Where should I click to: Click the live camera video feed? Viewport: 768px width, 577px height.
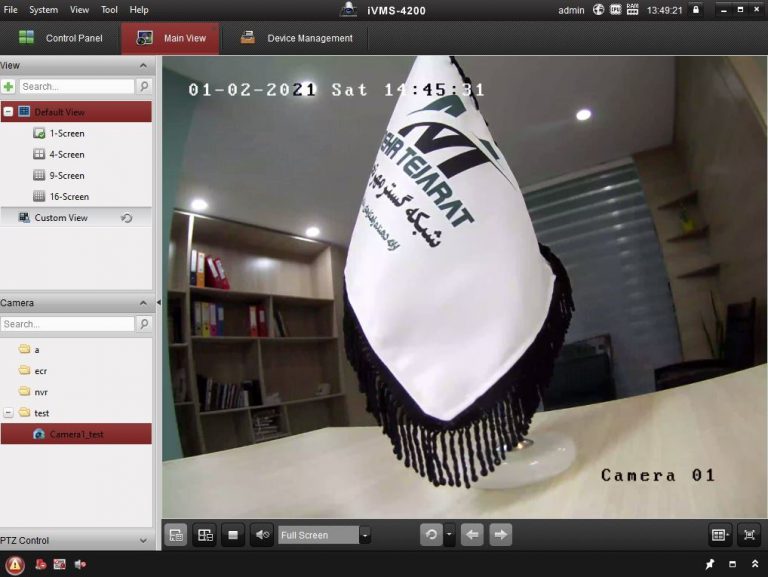[464, 287]
